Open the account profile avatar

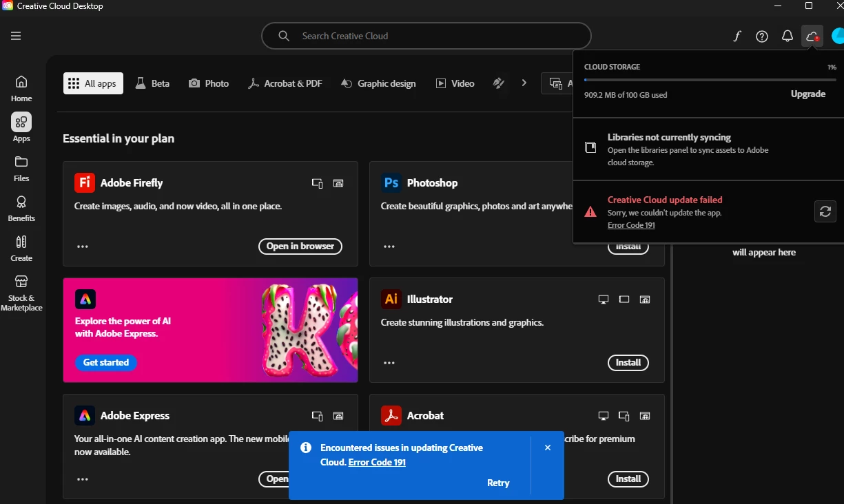point(837,36)
